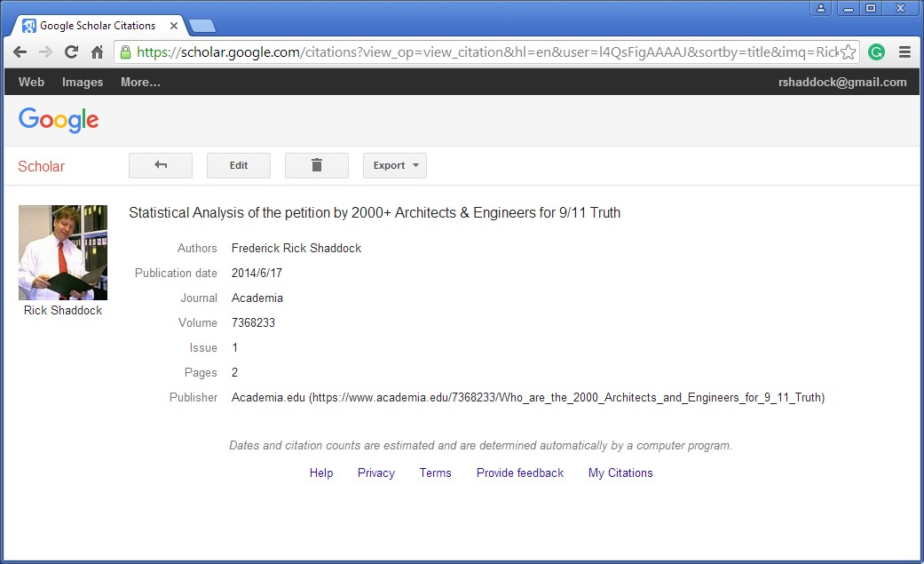Click the Rick Shaddock name under photo
924x564 pixels.
click(63, 310)
